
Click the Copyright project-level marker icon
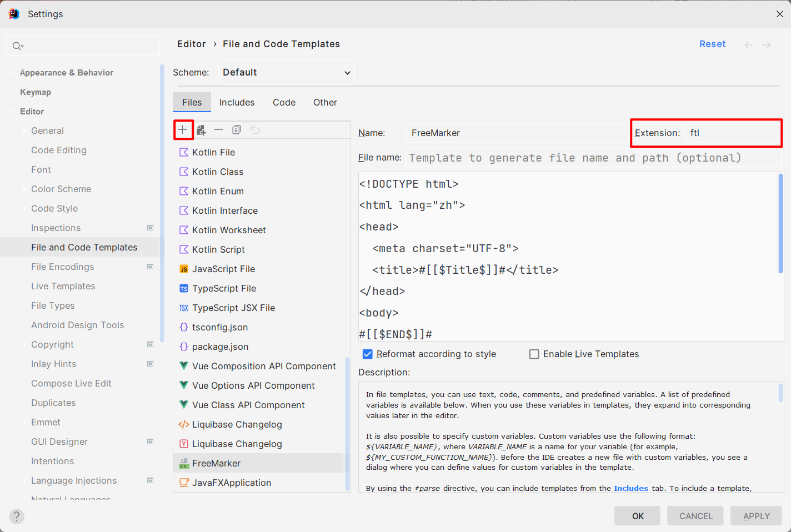click(x=150, y=344)
